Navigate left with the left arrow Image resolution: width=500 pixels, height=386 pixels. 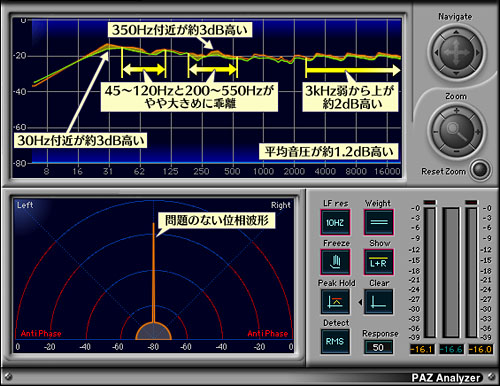tap(436, 53)
